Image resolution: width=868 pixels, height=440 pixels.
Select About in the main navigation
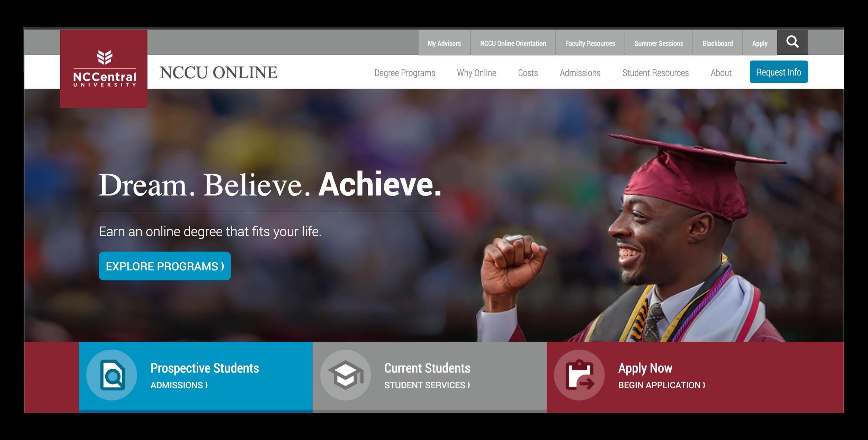(721, 73)
